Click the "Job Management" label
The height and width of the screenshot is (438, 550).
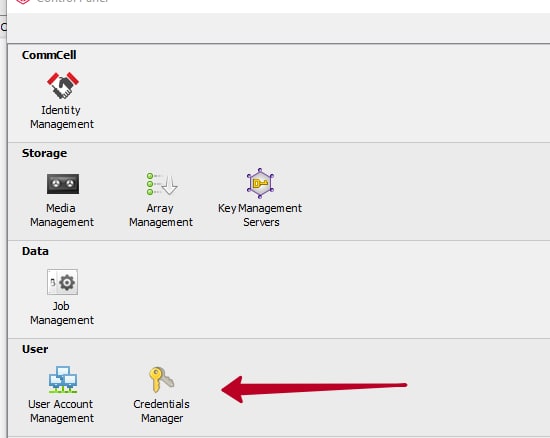[62, 313]
